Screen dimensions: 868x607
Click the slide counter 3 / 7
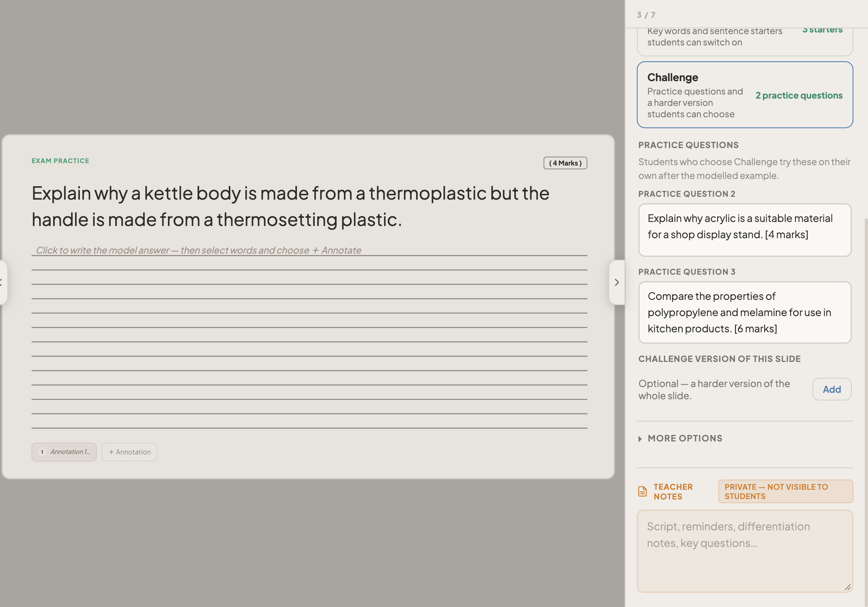coord(646,15)
